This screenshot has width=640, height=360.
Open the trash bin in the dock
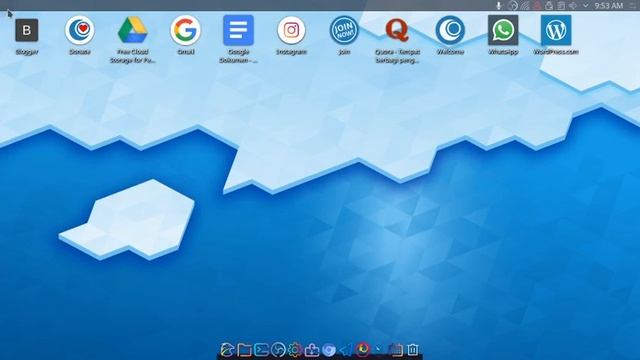(x=412, y=350)
